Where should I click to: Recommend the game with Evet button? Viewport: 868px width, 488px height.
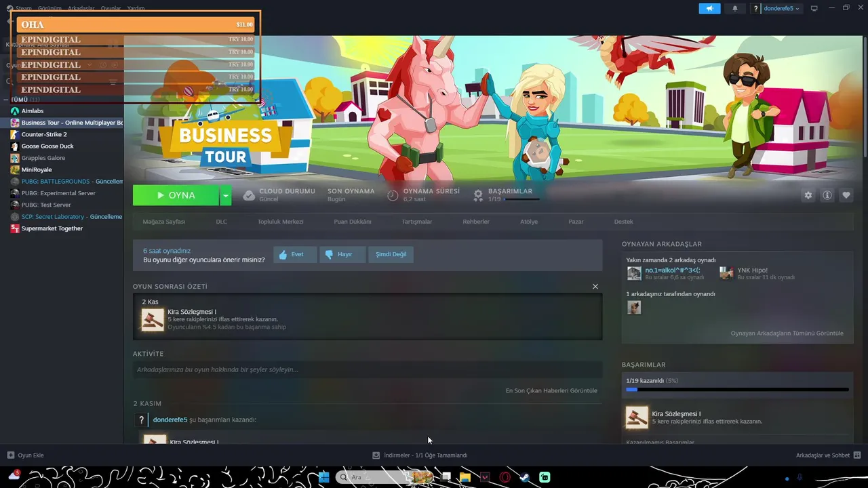click(295, 254)
